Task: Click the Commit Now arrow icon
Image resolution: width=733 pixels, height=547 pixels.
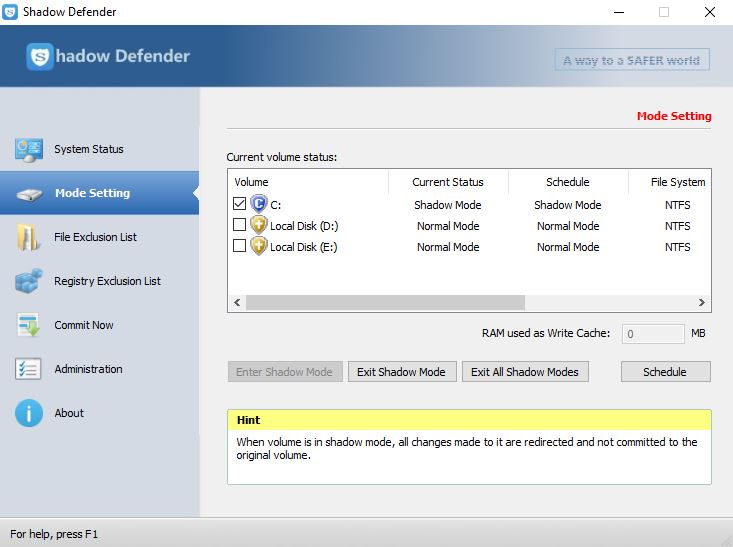Action: [29, 325]
